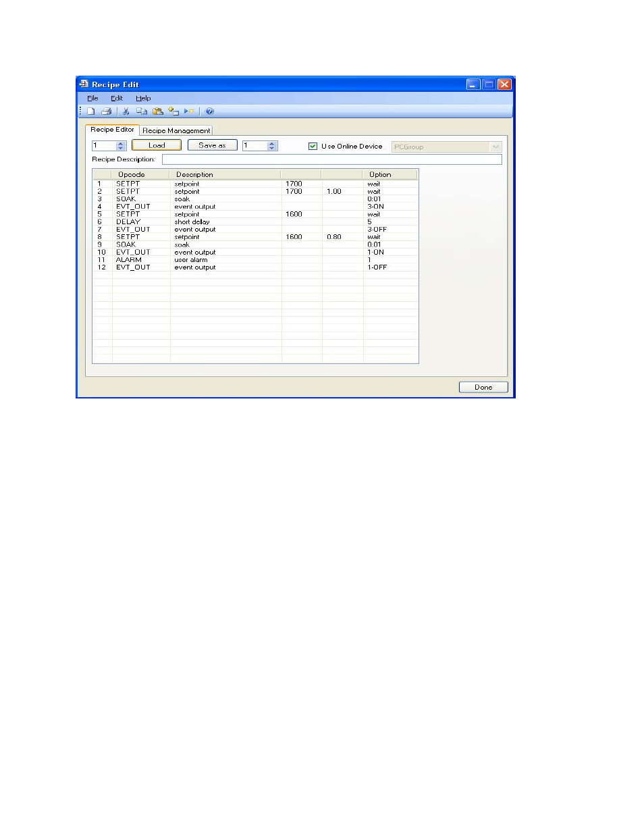This screenshot has height=834, width=644.
Task: Open the File menu
Action: pos(92,98)
